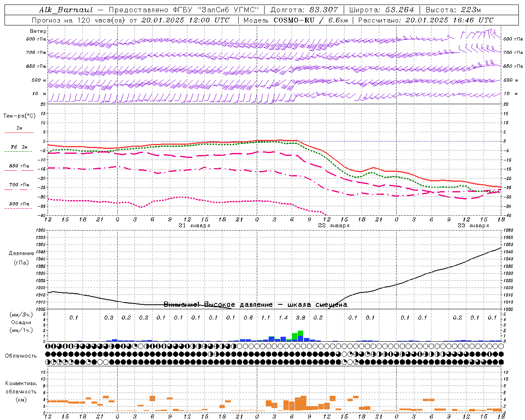Screen dimensions: 525x420
Task: Click the 21 января date label
Action: (194, 226)
